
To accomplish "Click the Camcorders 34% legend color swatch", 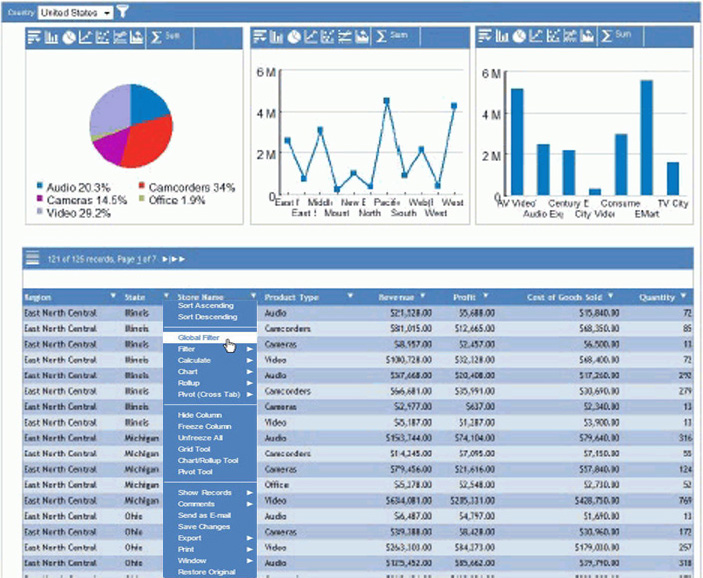I will [142, 186].
